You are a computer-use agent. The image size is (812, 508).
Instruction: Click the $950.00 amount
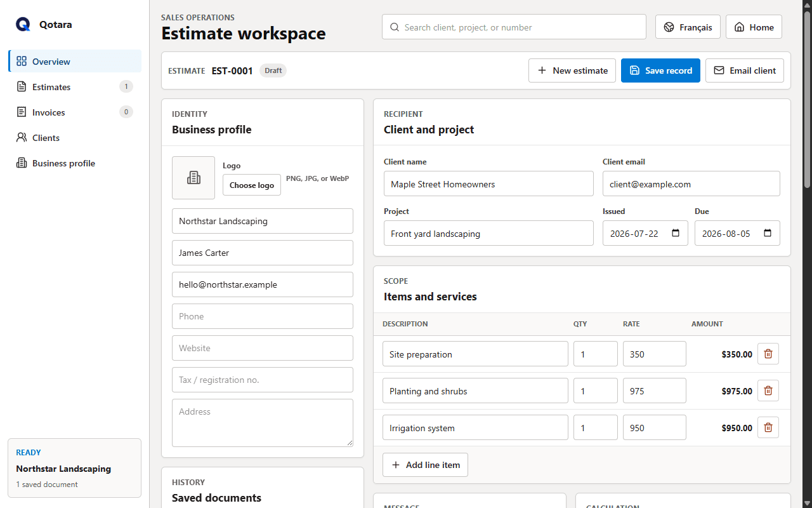tap(737, 428)
